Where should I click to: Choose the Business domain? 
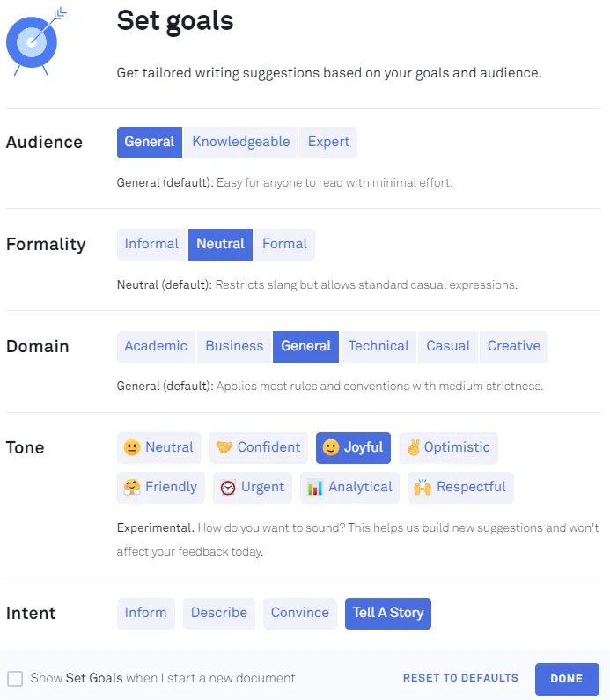234,346
